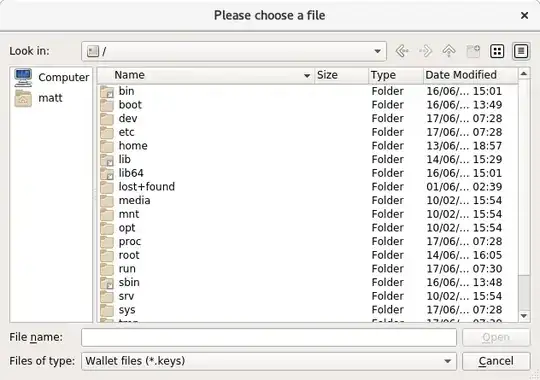Select Computer in the sidebar

[52, 77]
